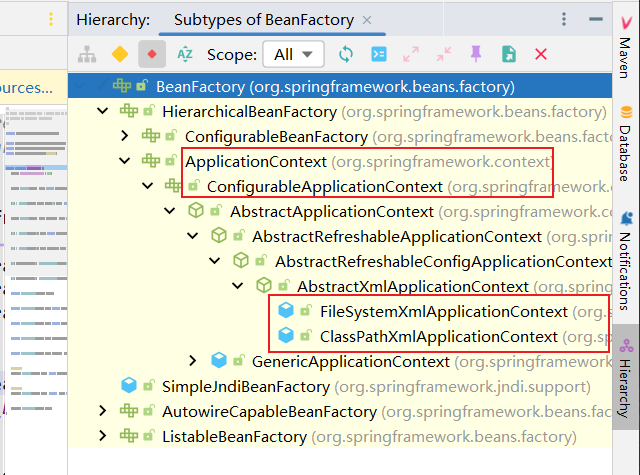Select GenericApplicationContext in the tree
The image size is (640, 475).
[x=351, y=362]
